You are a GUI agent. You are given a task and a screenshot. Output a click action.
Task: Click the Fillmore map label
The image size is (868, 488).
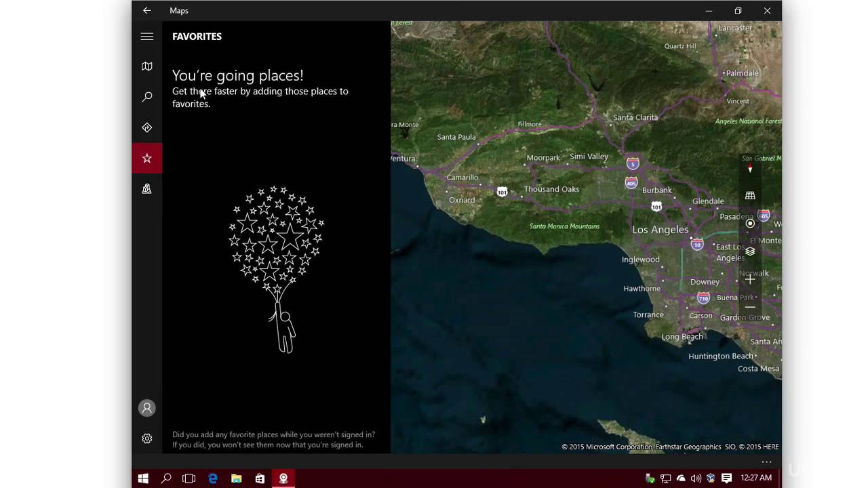530,124
